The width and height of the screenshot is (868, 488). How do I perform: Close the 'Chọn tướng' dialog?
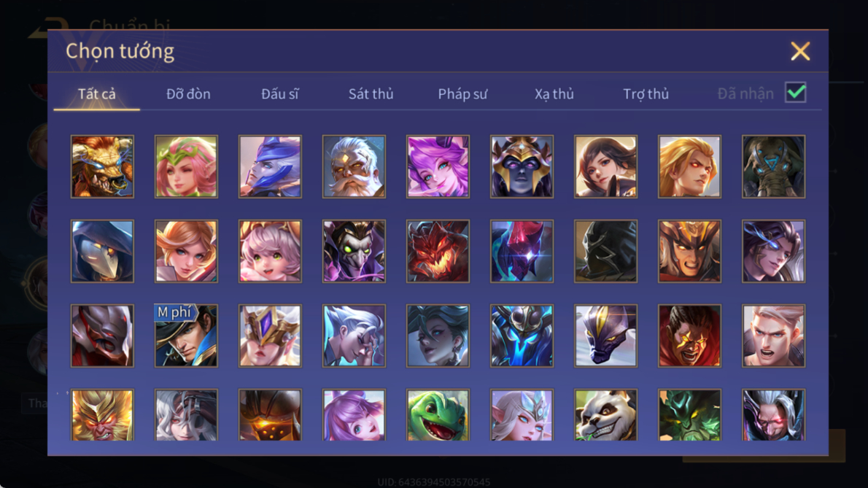pos(800,52)
